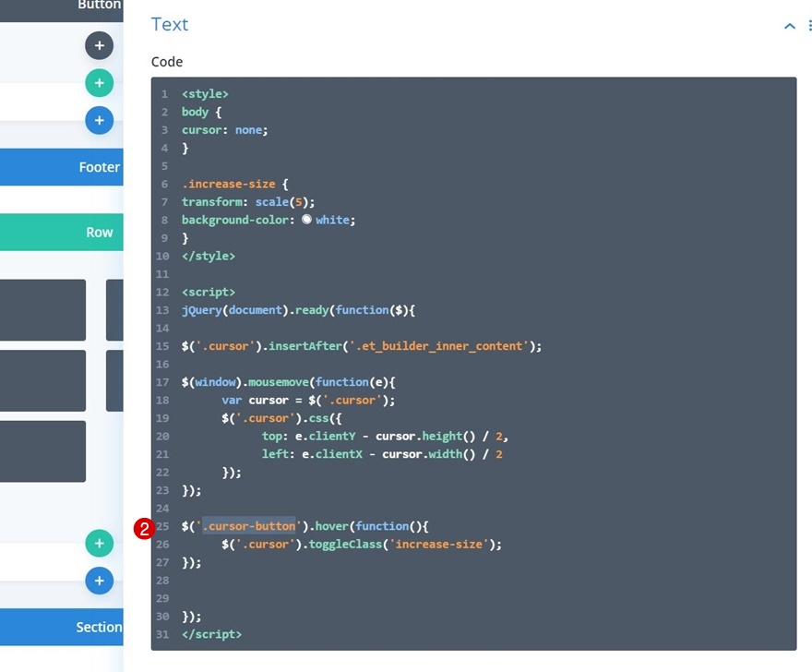Click the blue plus icon directly above Footer
This screenshot has width=812, height=672.
coord(99,120)
